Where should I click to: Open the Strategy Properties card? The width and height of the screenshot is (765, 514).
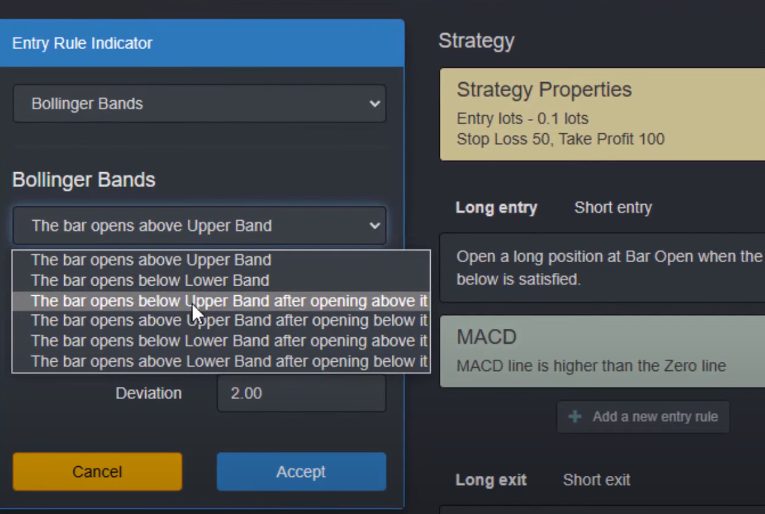pos(603,114)
